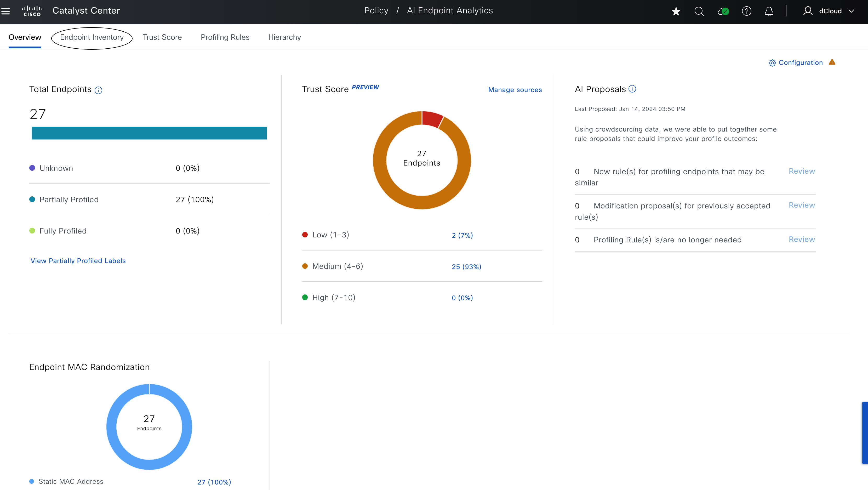Screen dimensions: 868x490
Task: Click the Trust Score PREVIEW label
Action: tap(365, 87)
